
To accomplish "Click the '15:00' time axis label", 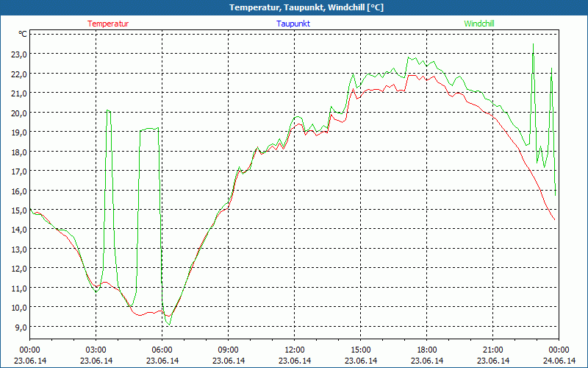I will (361, 350).
